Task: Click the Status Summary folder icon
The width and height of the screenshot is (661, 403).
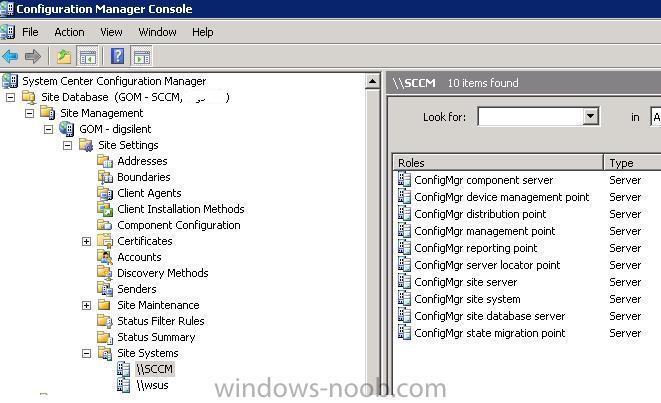Action: click(105, 337)
